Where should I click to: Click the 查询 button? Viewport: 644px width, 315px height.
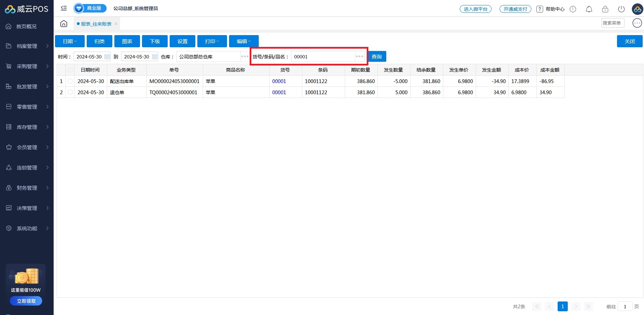(x=376, y=56)
